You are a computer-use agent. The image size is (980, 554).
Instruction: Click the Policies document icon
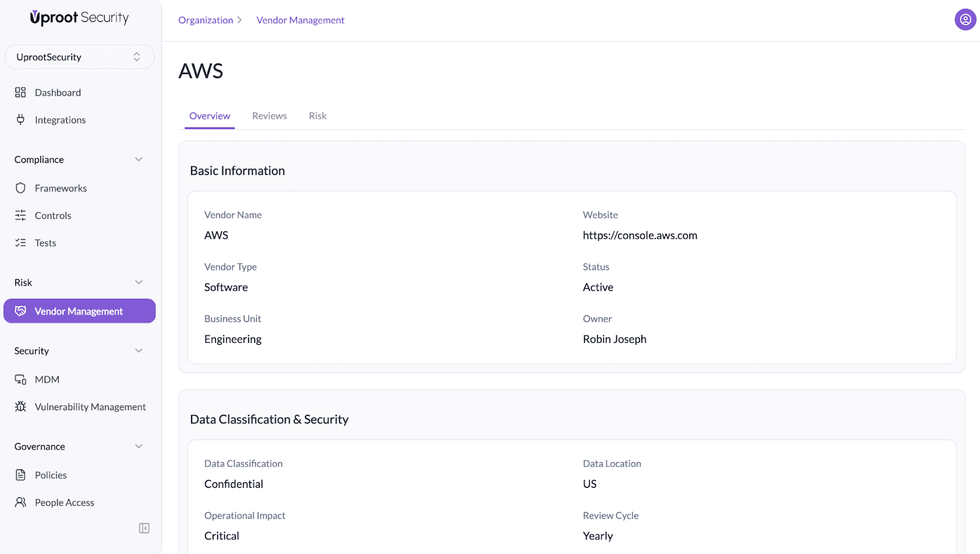tap(20, 475)
